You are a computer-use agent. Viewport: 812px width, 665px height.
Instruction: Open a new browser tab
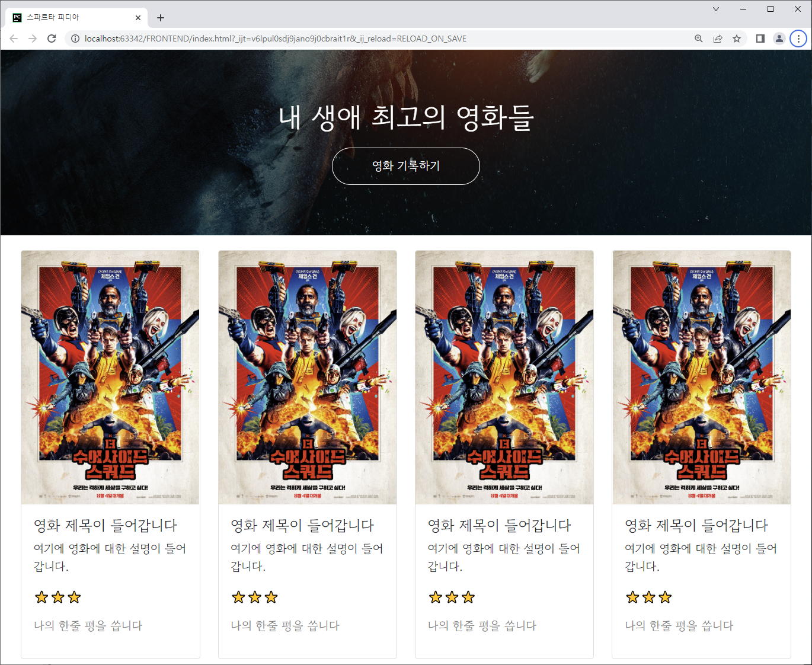coord(161,18)
